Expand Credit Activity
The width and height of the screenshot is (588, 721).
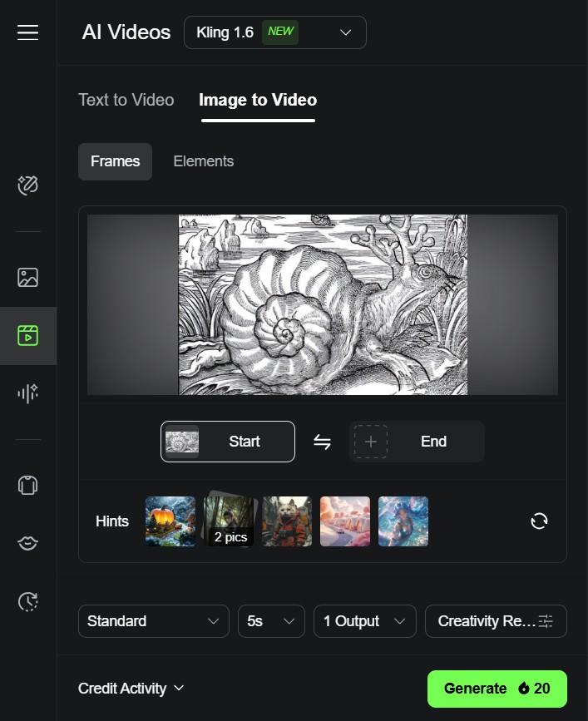[131, 689]
